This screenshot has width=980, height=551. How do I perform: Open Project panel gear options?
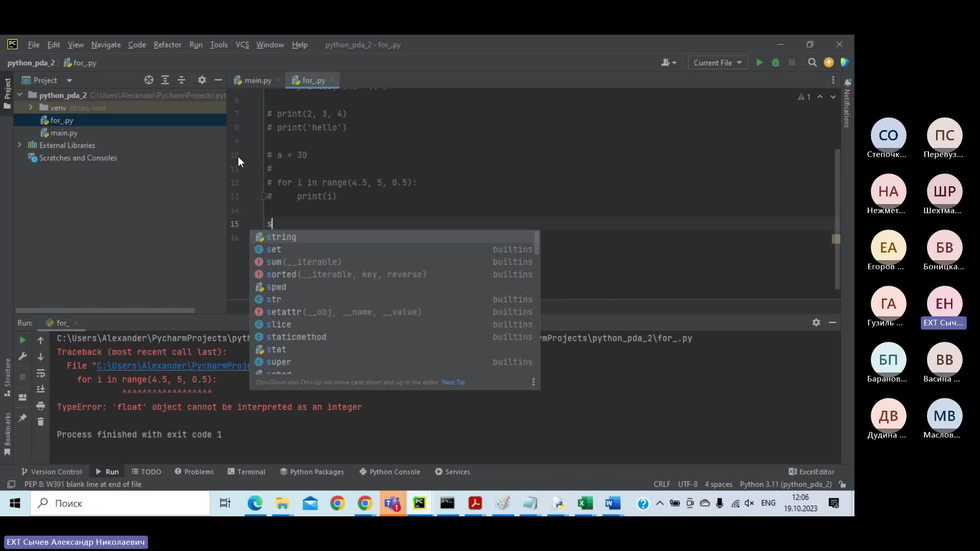tap(202, 80)
